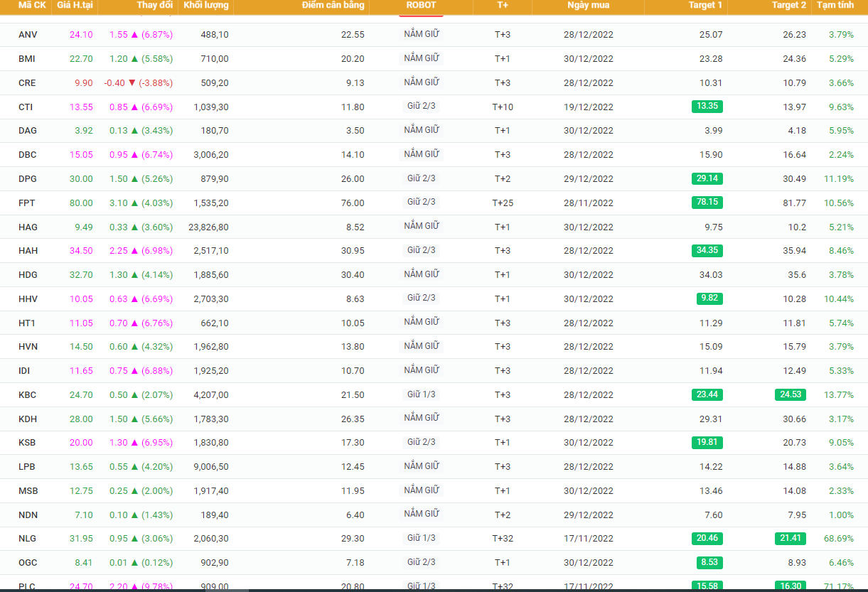Select stock code HT1

27,323
